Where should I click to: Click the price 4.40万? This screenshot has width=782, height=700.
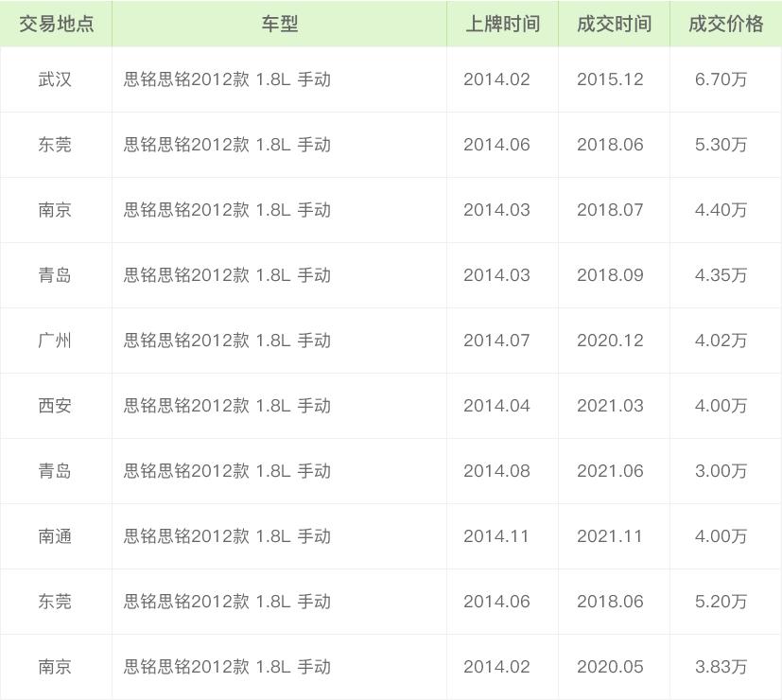click(721, 210)
